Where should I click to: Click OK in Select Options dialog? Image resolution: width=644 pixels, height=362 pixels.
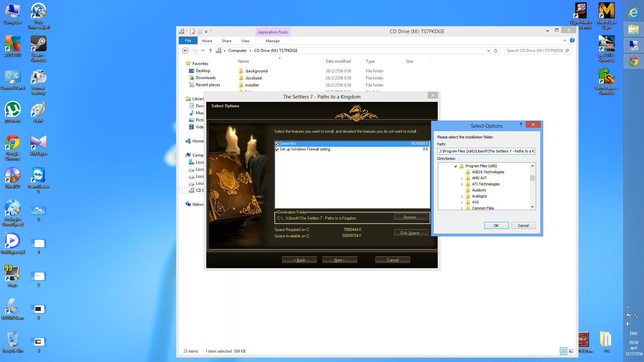496,226
